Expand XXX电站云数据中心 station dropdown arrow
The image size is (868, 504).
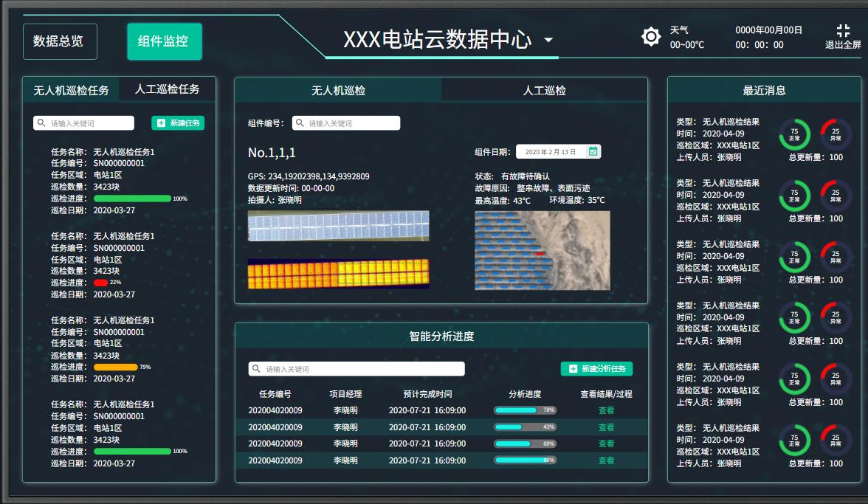coord(548,40)
